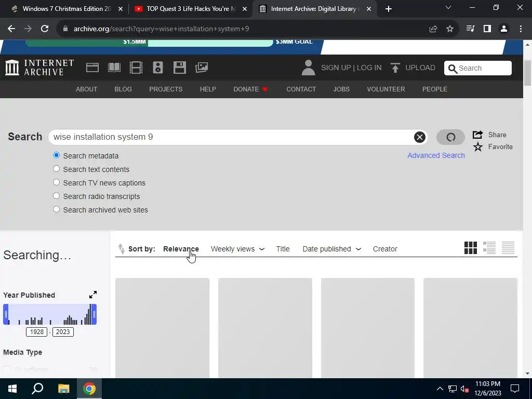Click the year histogram right slider handle
Image resolution: width=532 pixels, height=399 pixels.
coord(94,314)
